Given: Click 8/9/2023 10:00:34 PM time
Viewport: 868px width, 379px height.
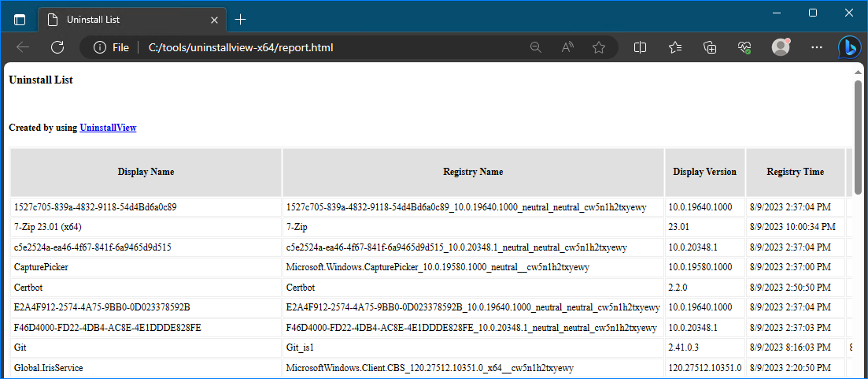Looking at the screenshot, I should click(796, 227).
